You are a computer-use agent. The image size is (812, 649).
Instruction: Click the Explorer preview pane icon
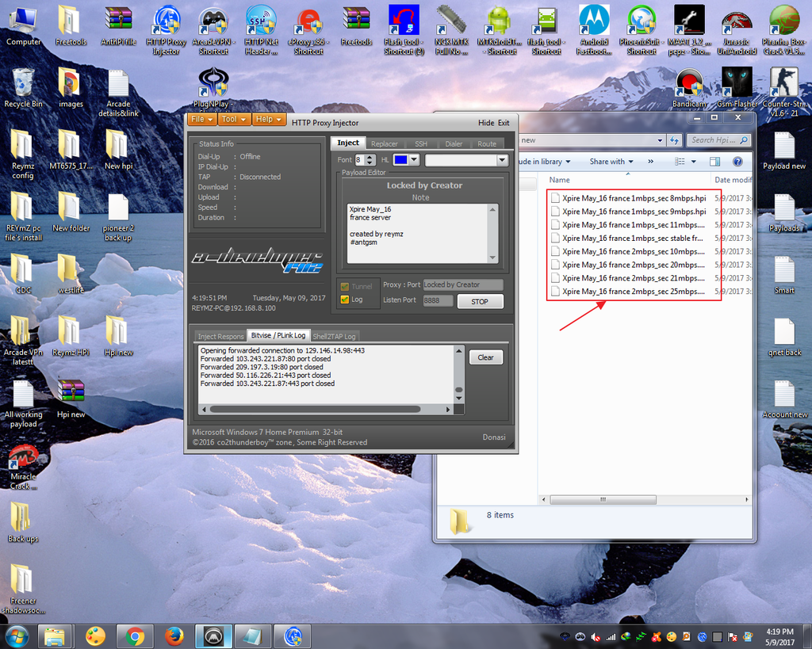(x=715, y=162)
